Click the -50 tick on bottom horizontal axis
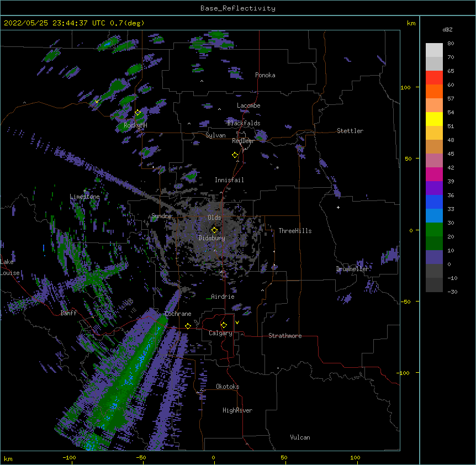 click(x=141, y=457)
